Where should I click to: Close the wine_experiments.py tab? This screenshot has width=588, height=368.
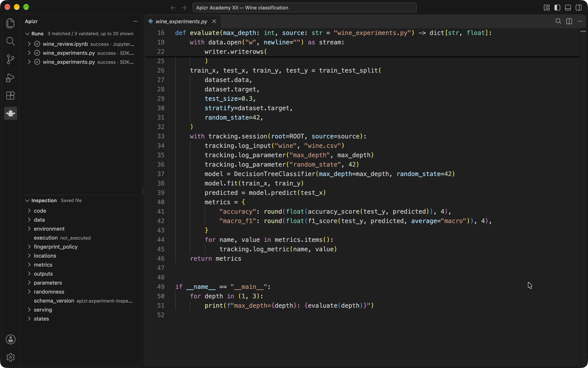[x=214, y=21]
